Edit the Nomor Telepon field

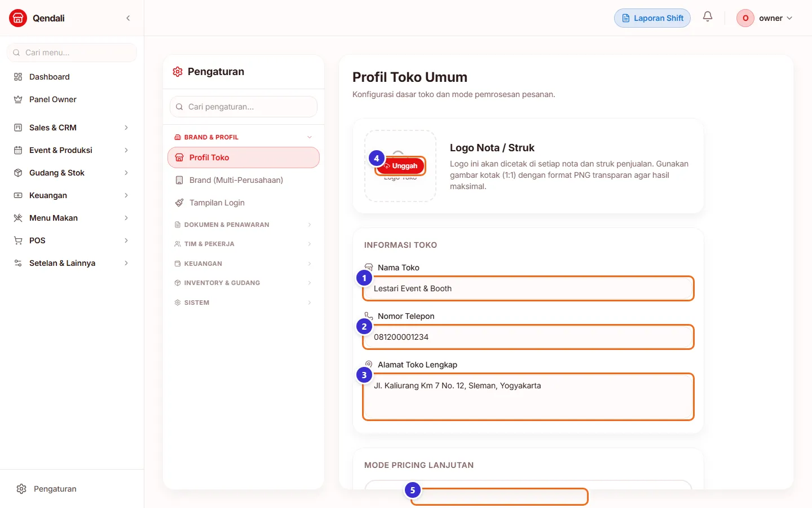coord(528,337)
